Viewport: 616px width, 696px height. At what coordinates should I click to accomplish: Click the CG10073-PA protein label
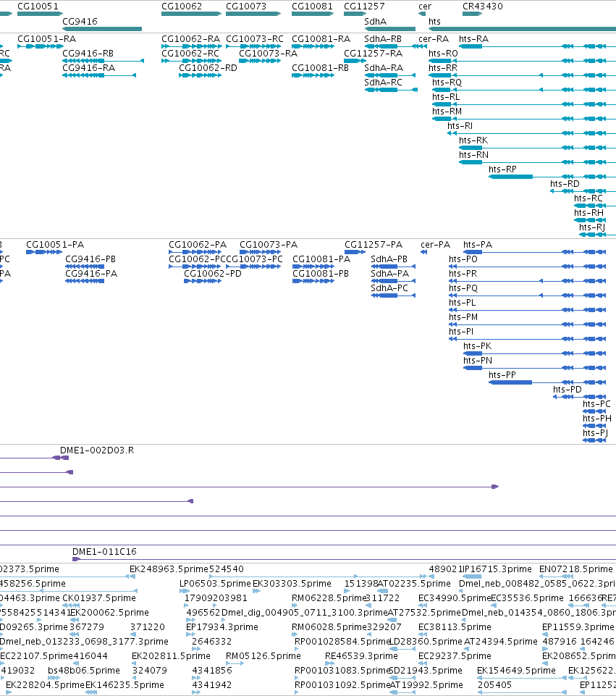pos(269,244)
